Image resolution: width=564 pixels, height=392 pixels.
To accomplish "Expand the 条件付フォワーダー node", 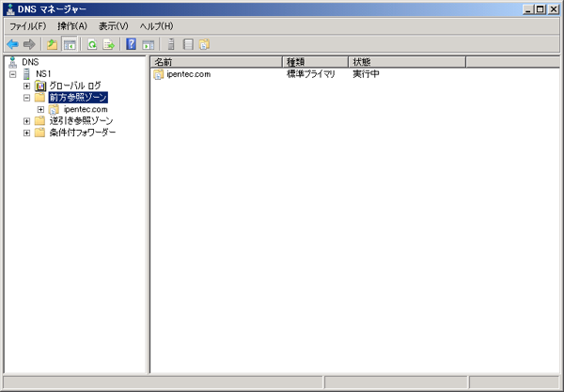I will (26, 133).
